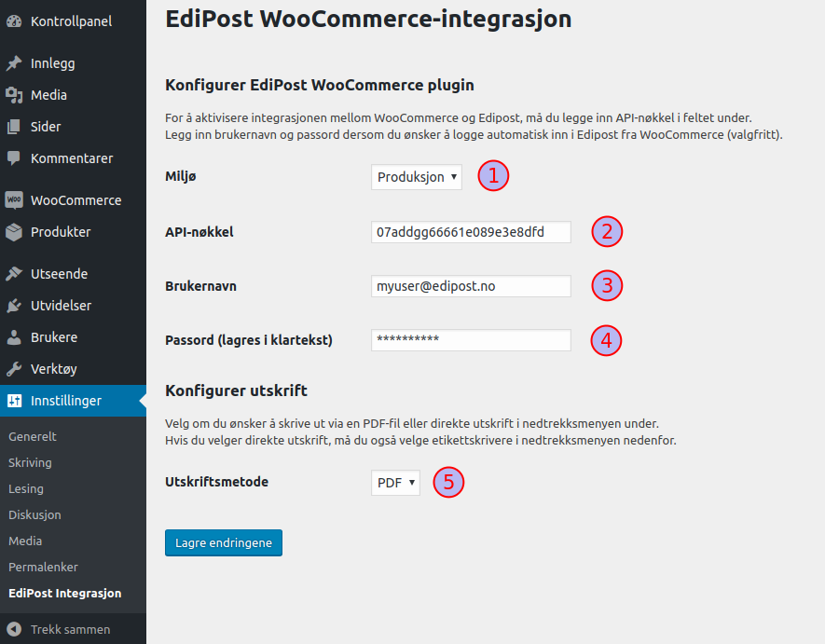The image size is (825, 644).
Task: Open the Sider menu item
Action: point(73,127)
